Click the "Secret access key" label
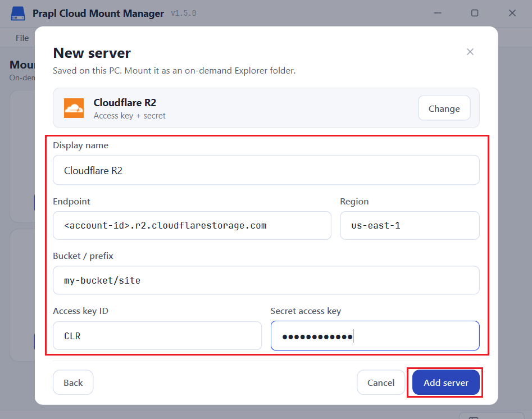 coord(306,311)
